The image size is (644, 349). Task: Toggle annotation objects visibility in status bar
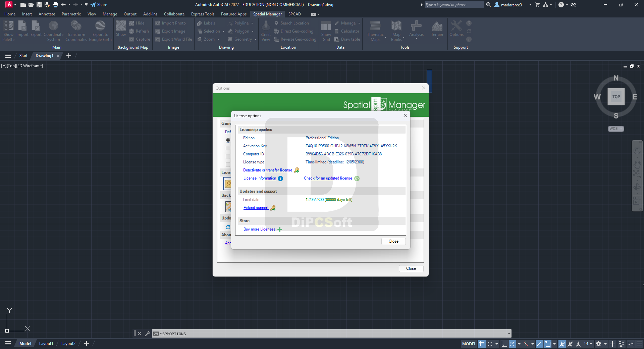562,344
